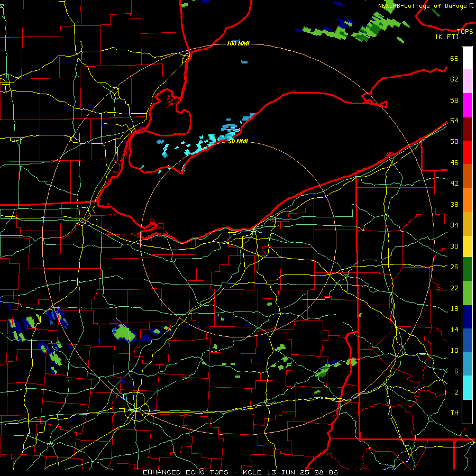Click the ENHANCED ECHO TOPS KCLE title text
Screen dimensions: 476x476
240,472
